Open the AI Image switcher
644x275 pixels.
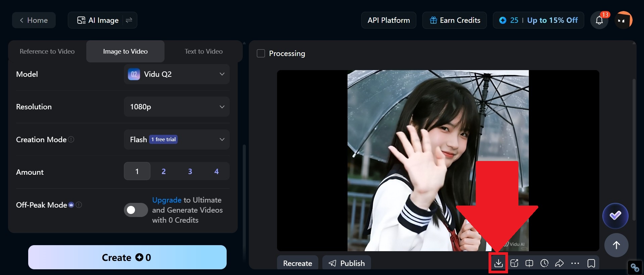(x=102, y=20)
